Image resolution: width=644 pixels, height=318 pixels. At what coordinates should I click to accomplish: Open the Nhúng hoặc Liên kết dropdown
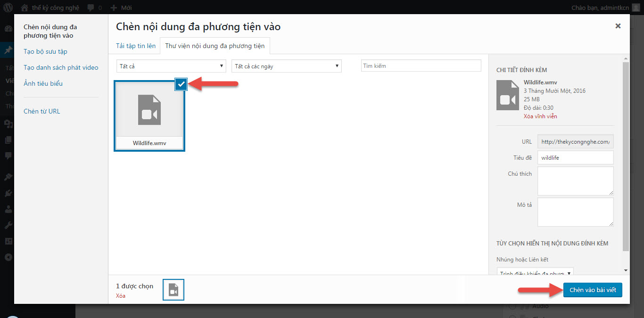(x=535, y=273)
